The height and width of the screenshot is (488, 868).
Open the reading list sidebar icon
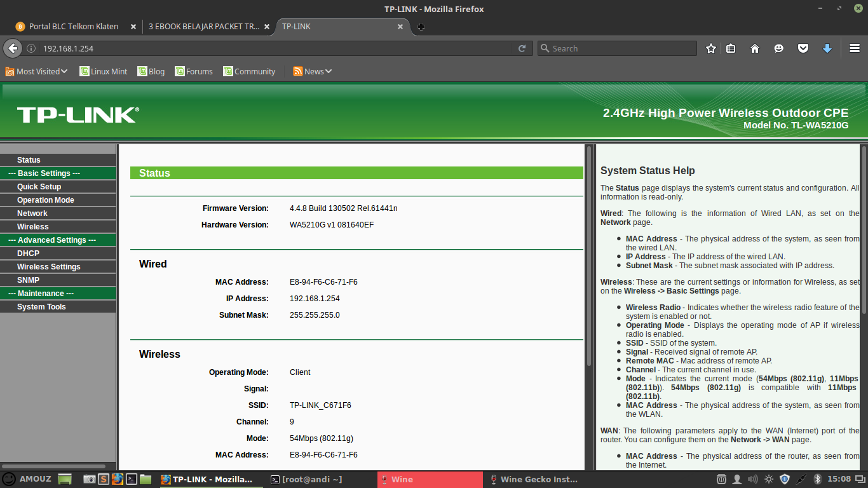[731, 48]
